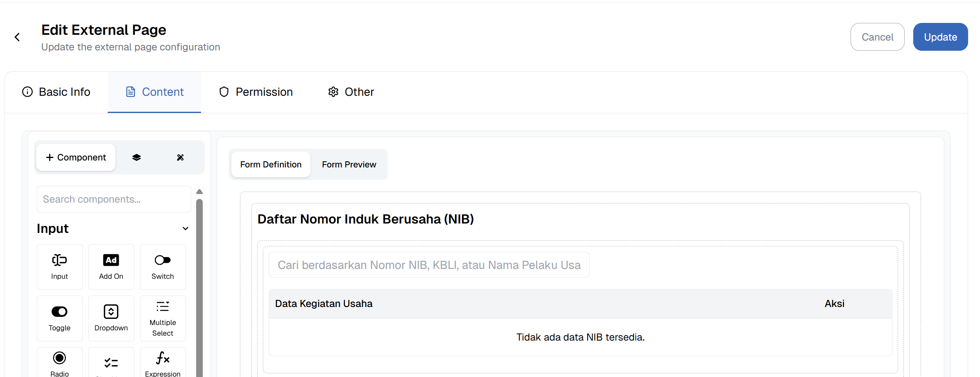
Task: Collapse the Input section chevron
Action: click(x=186, y=228)
